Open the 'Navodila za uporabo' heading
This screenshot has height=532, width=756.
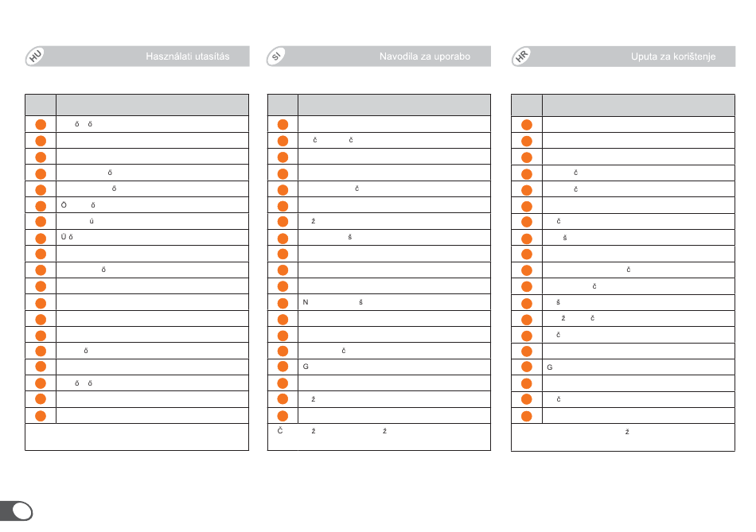[x=425, y=56]
